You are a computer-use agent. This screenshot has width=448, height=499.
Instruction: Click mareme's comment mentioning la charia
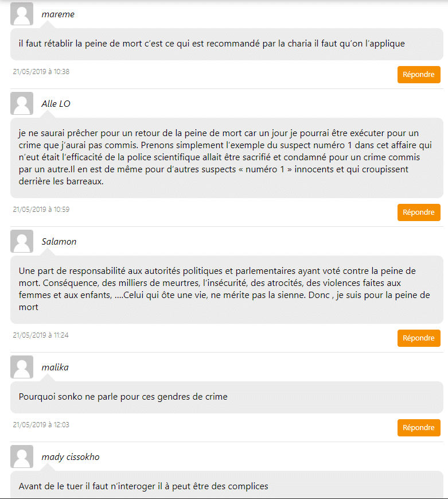(212, 44)
